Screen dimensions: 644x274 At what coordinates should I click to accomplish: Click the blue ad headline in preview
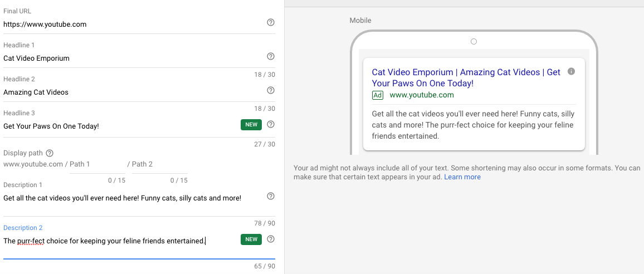[466, 78]
